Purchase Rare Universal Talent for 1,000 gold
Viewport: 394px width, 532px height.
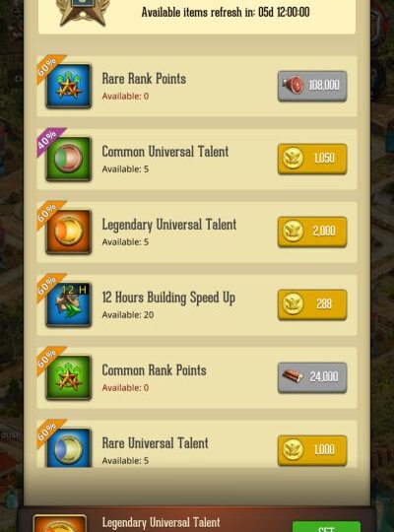tap(312, 450)
